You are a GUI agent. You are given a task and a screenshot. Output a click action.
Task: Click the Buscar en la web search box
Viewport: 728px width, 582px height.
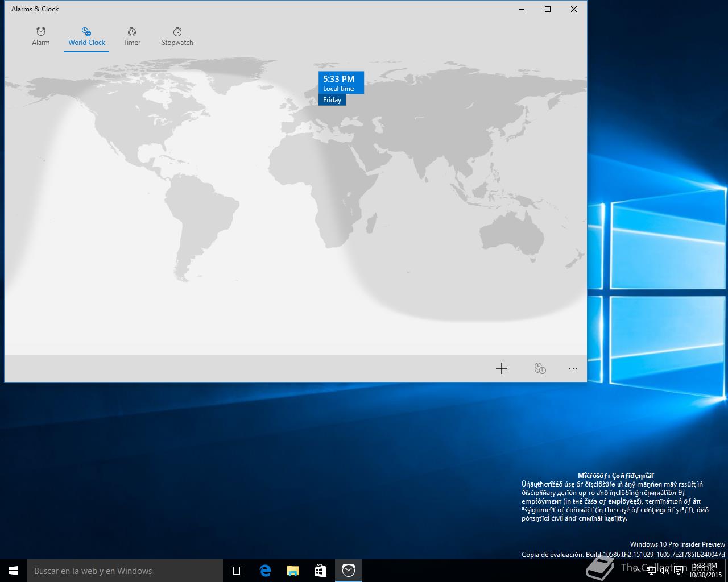(x=125, y=571)
